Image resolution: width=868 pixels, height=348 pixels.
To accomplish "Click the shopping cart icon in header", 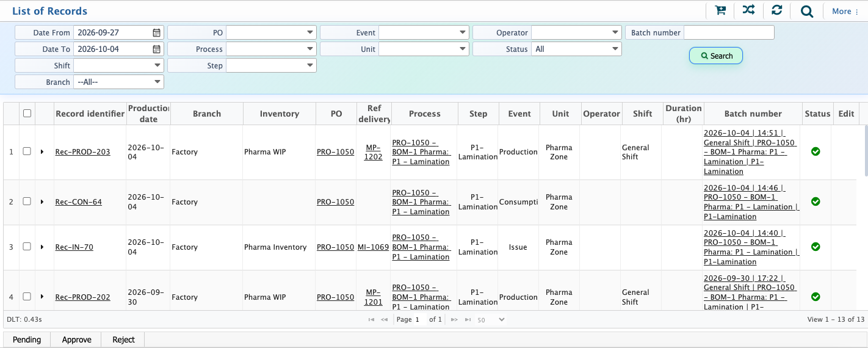I will (720, 10).
